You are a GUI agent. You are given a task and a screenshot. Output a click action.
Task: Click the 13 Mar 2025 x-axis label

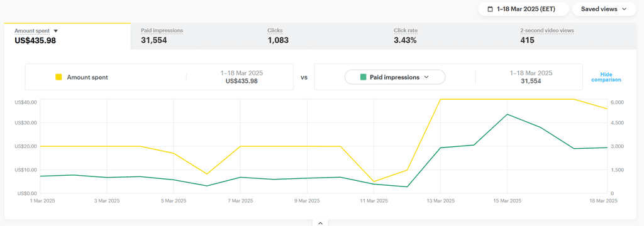tap(441, 201)
